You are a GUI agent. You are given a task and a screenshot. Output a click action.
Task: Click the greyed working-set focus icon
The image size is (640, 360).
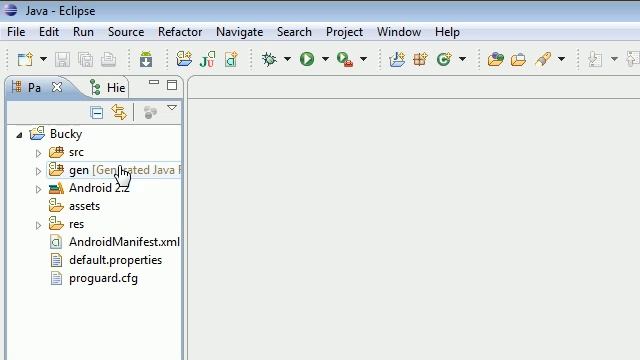pos(150,112)
